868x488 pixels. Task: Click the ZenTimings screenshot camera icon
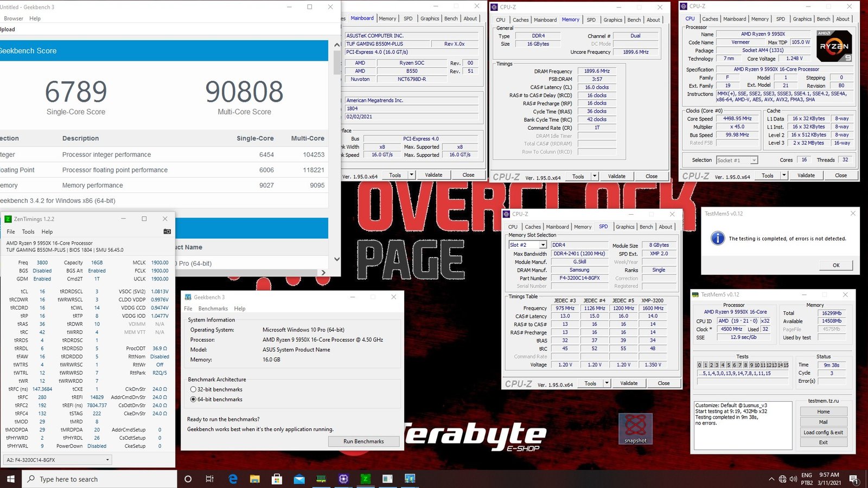pyautogui.click(x=167, y=232)
